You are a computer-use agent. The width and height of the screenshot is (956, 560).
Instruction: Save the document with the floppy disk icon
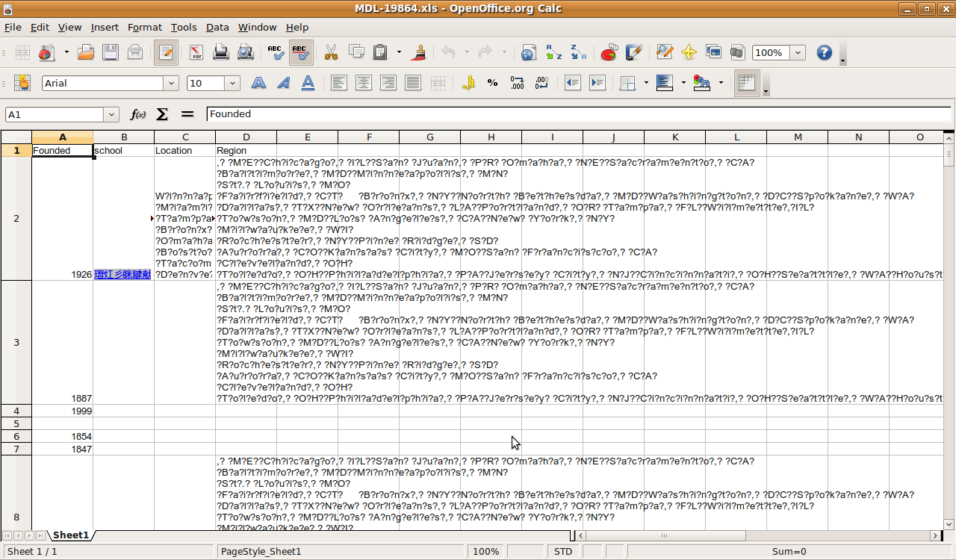111,52
